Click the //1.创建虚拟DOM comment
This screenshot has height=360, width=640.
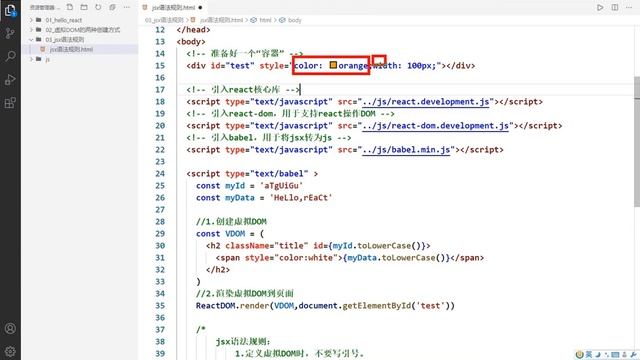pos(231,222)
